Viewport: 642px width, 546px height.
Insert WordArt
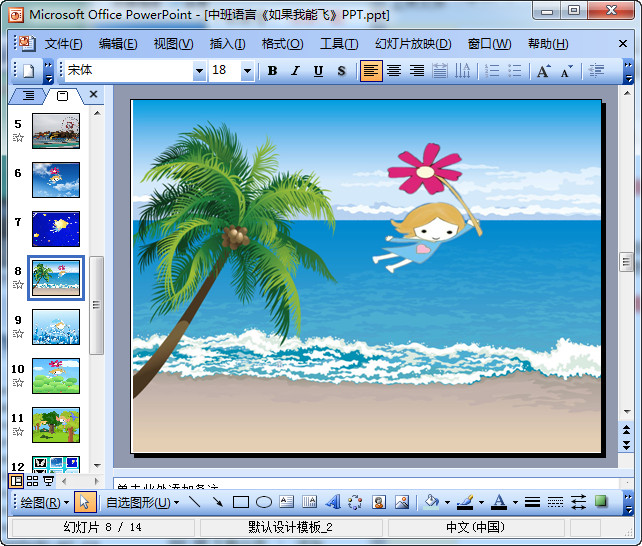tap(333, 502)
